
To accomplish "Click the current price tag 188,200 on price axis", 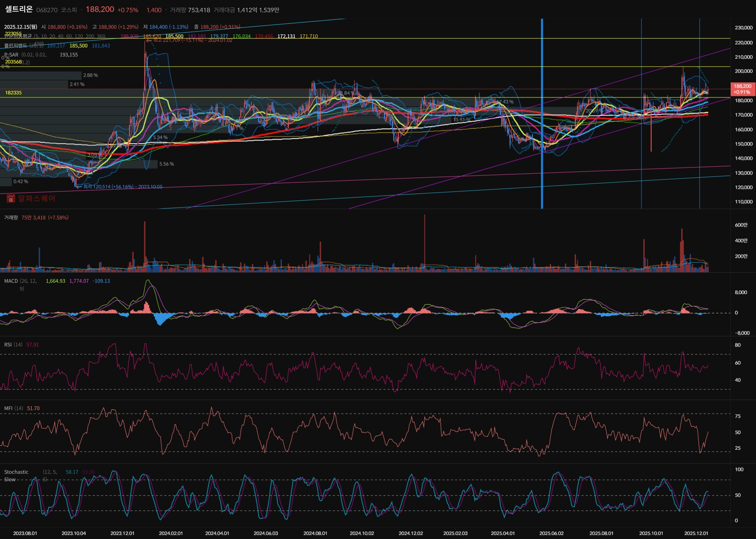I will pos(742,89).
